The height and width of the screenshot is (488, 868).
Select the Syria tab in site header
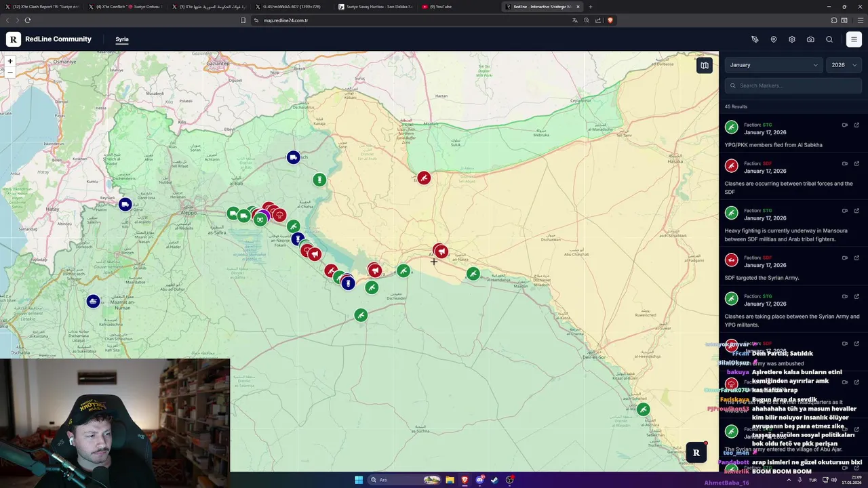pyautogui.click(x=122, y=39)
